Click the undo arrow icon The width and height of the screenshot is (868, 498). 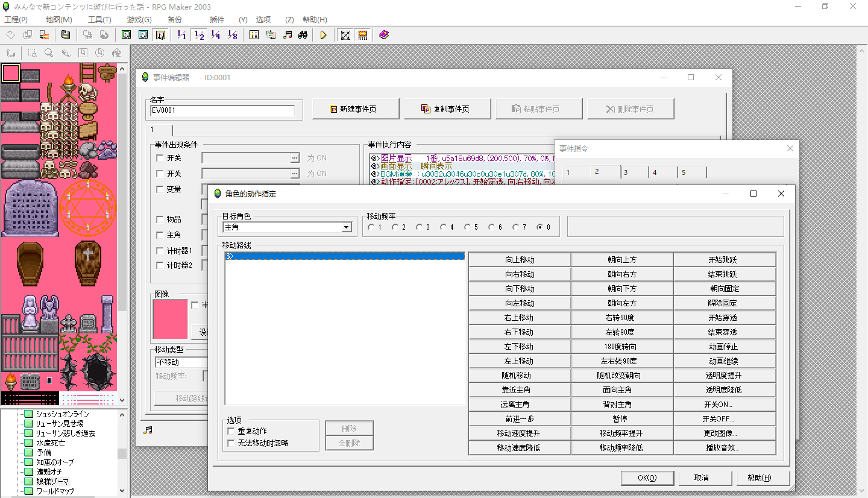click(10, 53)
